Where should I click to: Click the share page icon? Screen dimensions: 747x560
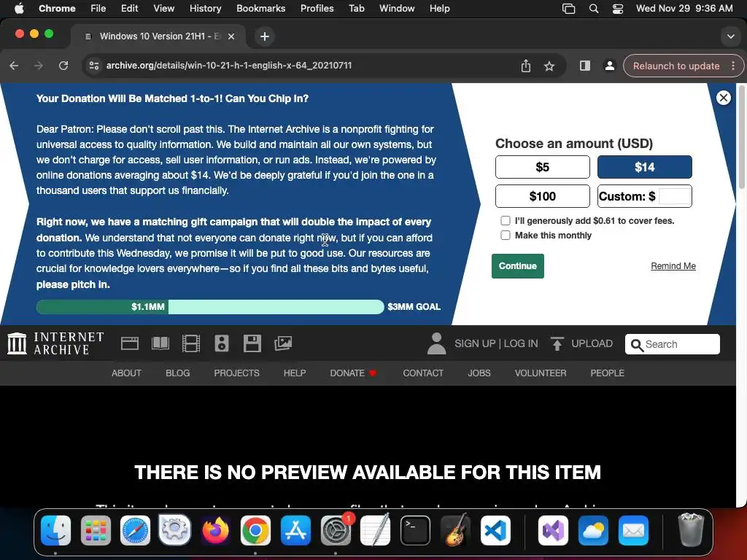click(525, 66)
